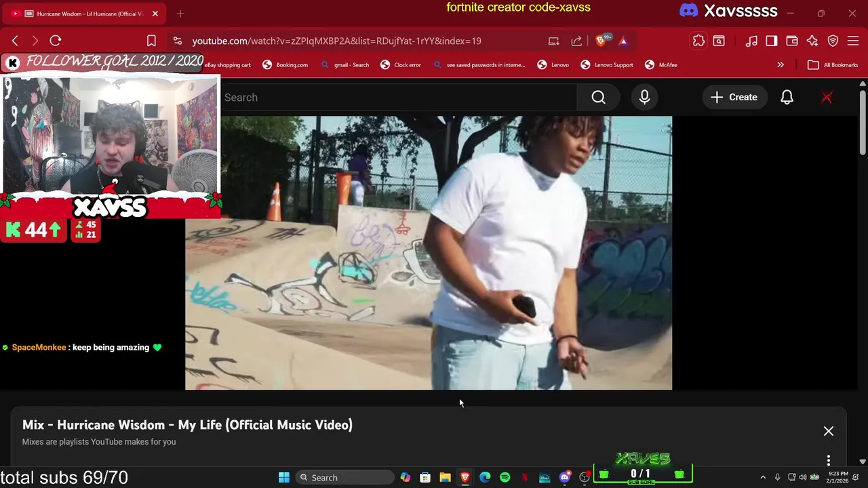Screen dimensions: 868x488
Task: Show hidden system tray icons
Action: click(763, 477)
